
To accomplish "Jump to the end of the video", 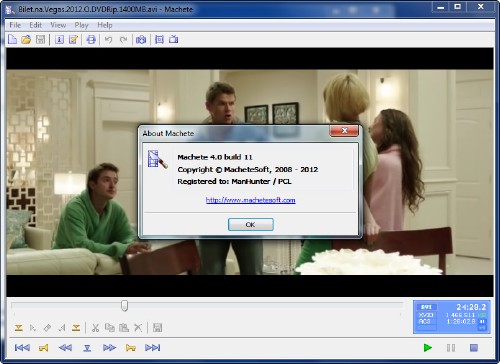I will click(x=153, y=348).
